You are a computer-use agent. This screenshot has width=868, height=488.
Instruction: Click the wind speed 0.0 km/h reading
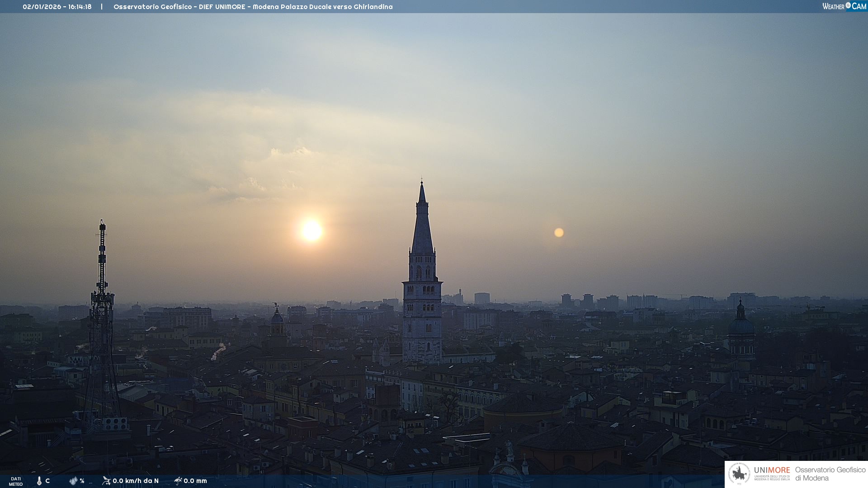click(136, 481)
